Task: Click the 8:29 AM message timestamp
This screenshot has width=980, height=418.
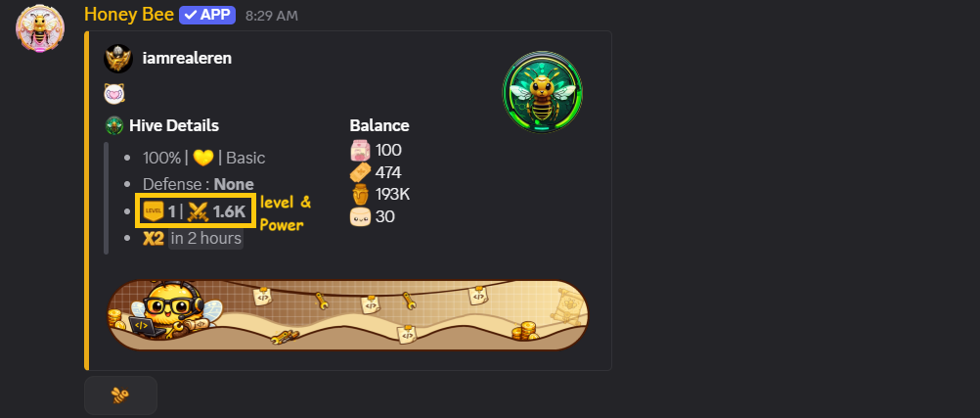Action: [x=271, y=16]
